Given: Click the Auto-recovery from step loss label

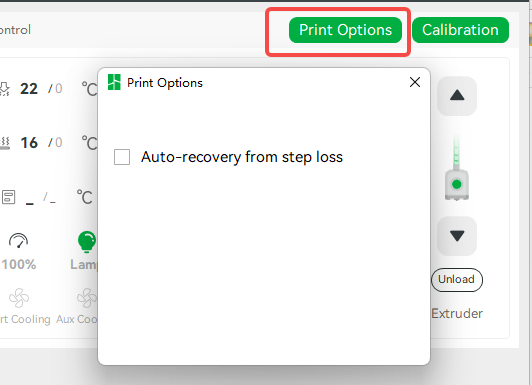Looking at the screenshot, I should tap(242, 157).
